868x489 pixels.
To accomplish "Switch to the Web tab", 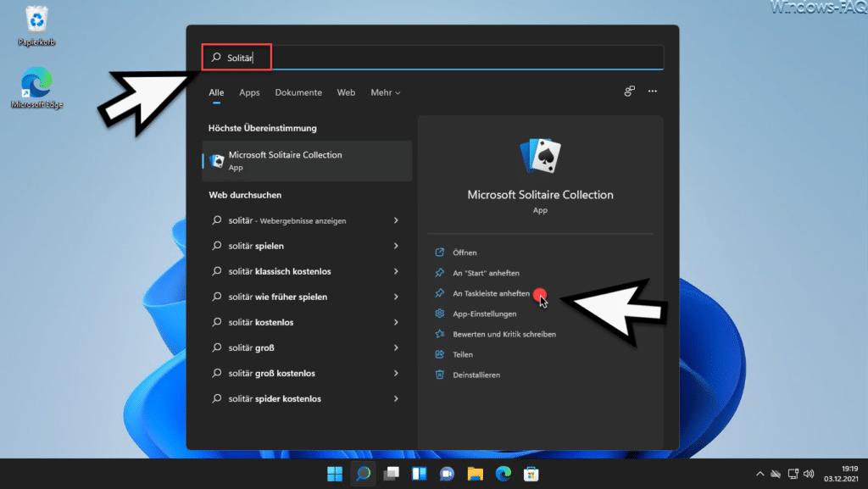I will click(x=346, y=92).
